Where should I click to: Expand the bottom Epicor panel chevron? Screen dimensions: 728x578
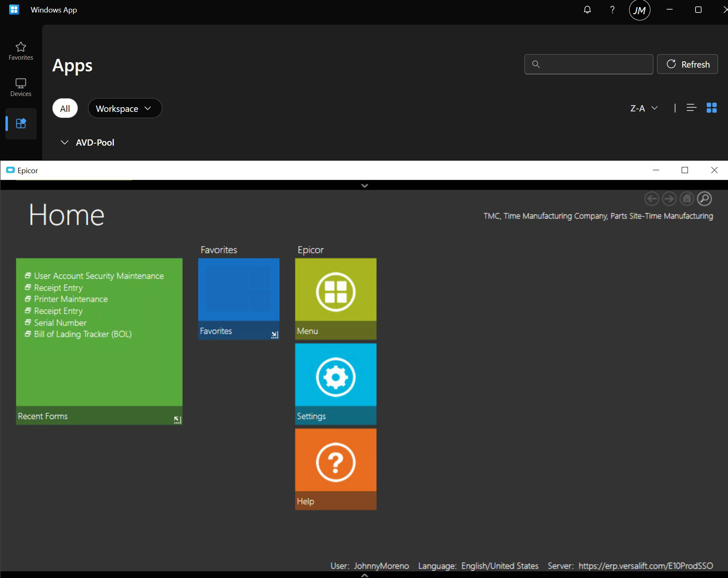coord(365,575)
